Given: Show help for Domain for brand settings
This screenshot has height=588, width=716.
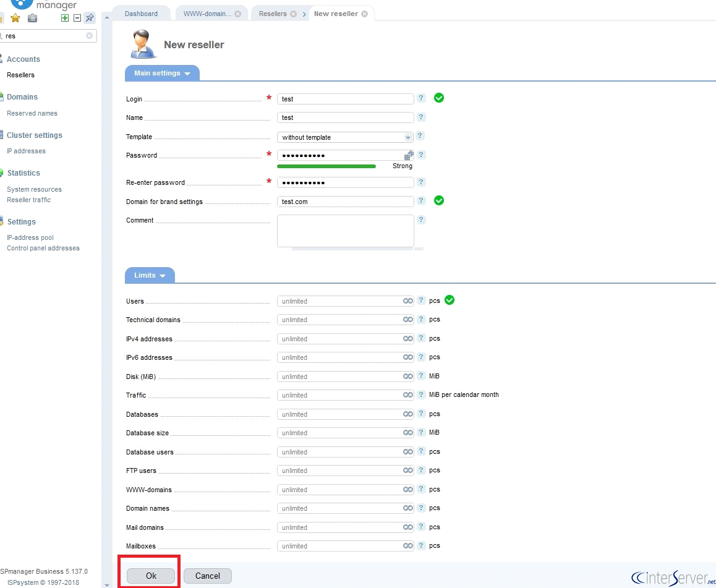Looking at the screenshot, I should click(x=421, y=200).
